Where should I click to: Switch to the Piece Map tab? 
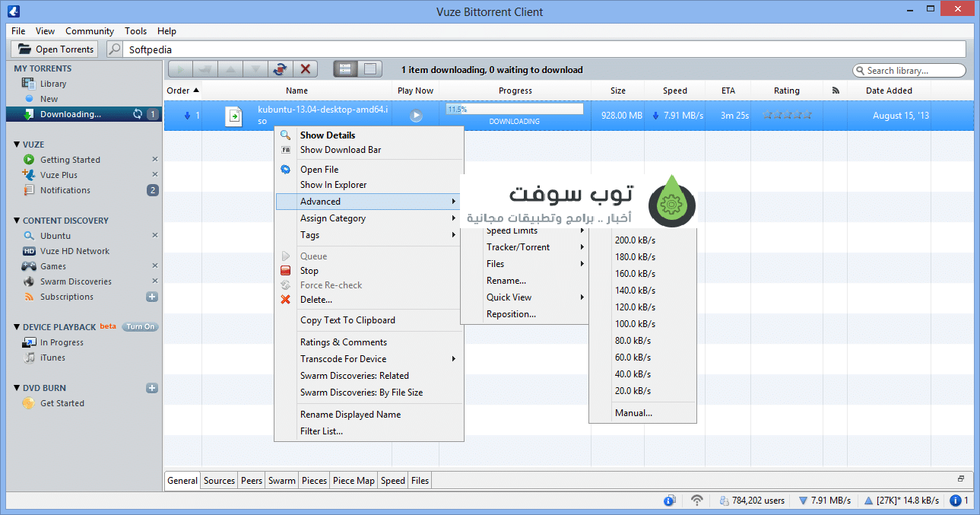coord(354,480)
